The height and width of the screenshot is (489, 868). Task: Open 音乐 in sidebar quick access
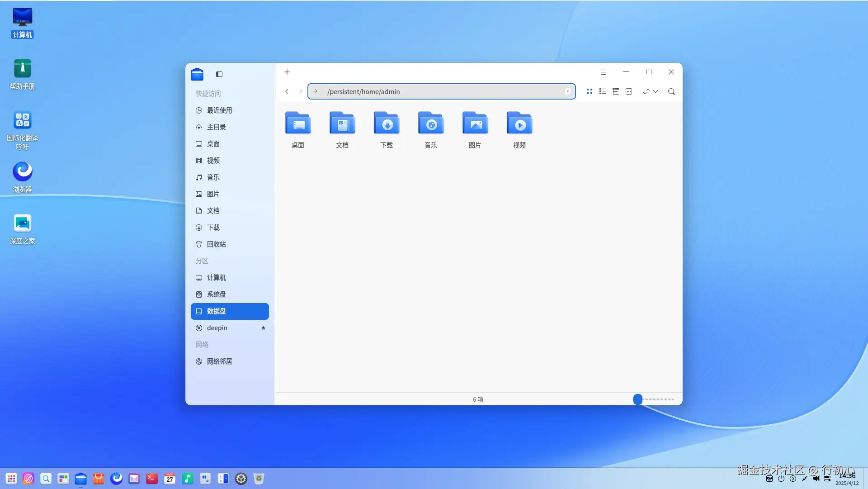pos(230,177)
